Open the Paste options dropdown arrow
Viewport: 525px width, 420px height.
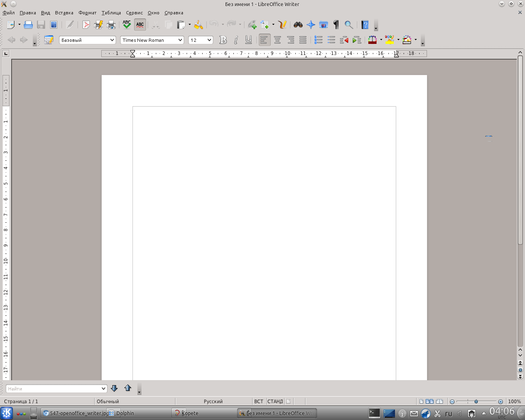tap(189, 25)
